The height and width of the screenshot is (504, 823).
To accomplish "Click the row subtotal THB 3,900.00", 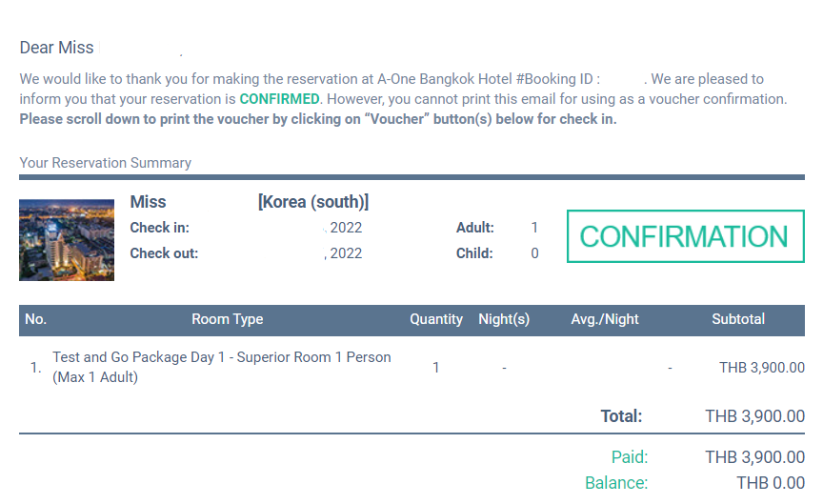I will click(x=762, y=368).
